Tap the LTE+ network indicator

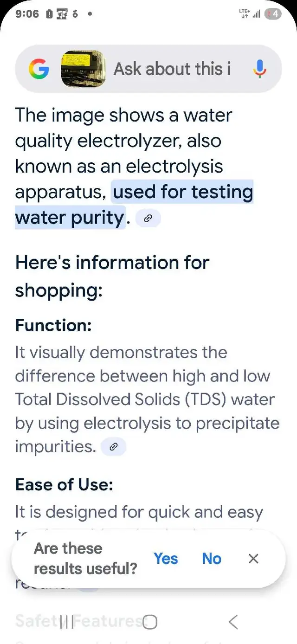pos(244,13)
